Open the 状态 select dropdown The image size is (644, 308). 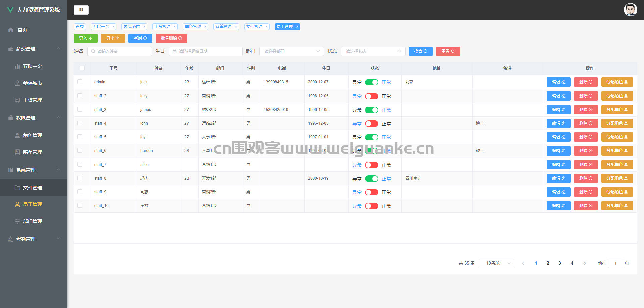tap(373, 51)
